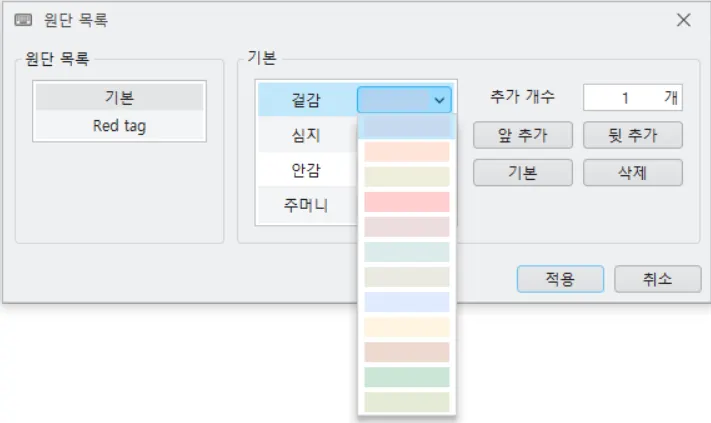The width and height of the screenshot is (711, 423).
Task: Pick the bright pink color swatch
Action: pyautogui.click(x=407, y=202)
